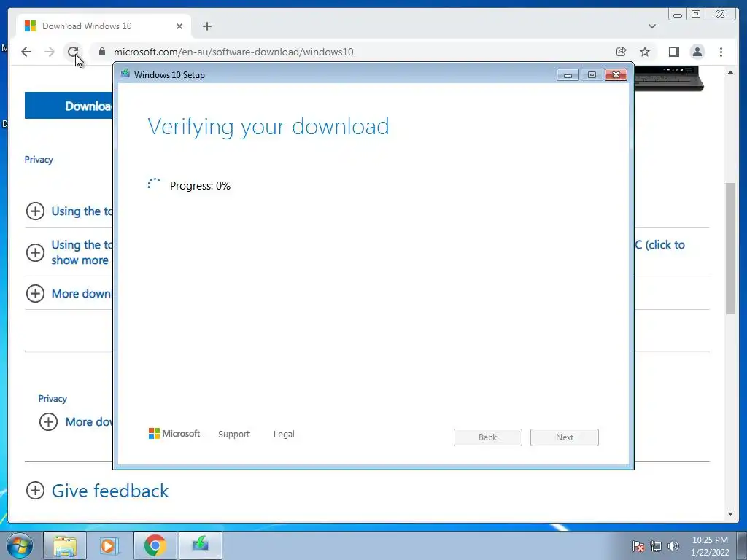
Task: Click the page vertical scrollbar thumb
Action: [731, 248]
